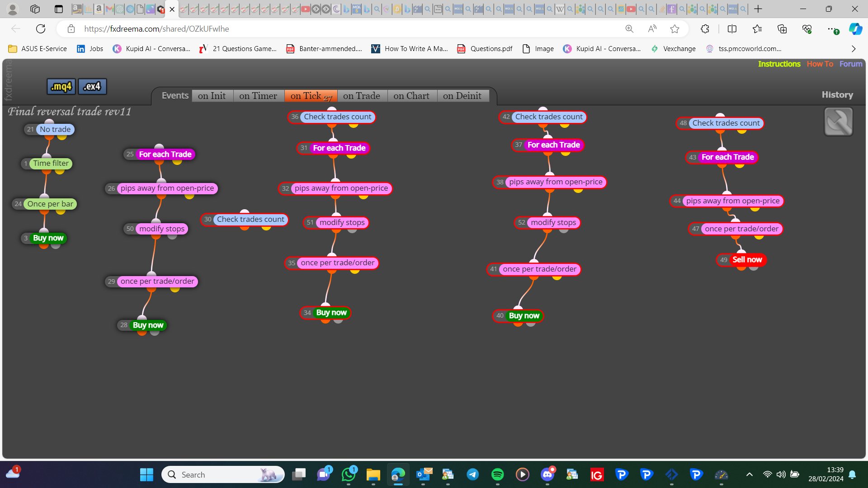Screen dimensions: 868x488
Task: Select block 29 once per trade/order
Action: (151, 282)
